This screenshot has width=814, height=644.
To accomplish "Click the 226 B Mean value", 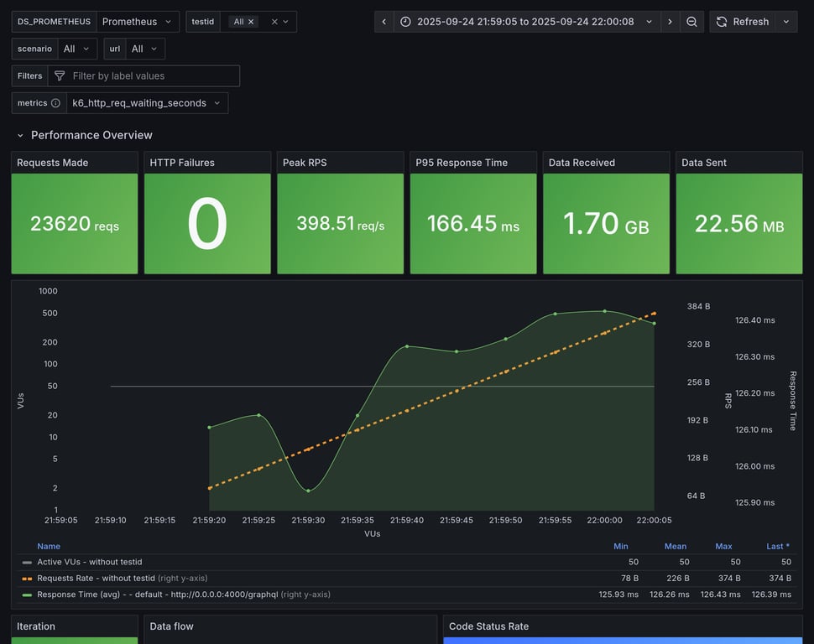I will pyautogui.click(x=678, y=578).
